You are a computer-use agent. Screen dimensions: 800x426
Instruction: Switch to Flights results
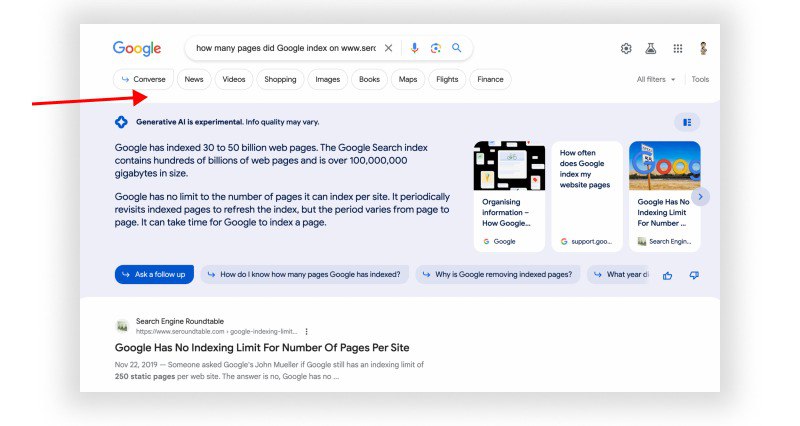(x=447, y=79)
